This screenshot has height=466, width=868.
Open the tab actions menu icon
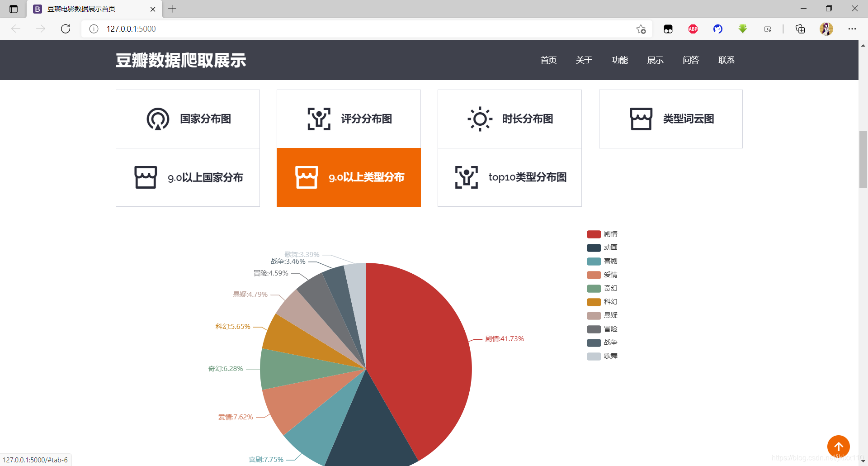[14, 9]
